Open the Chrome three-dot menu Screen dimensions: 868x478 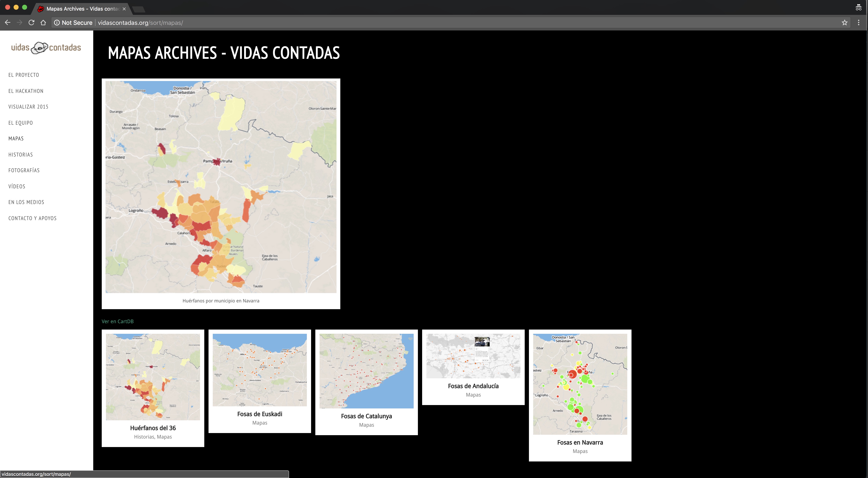858,23
